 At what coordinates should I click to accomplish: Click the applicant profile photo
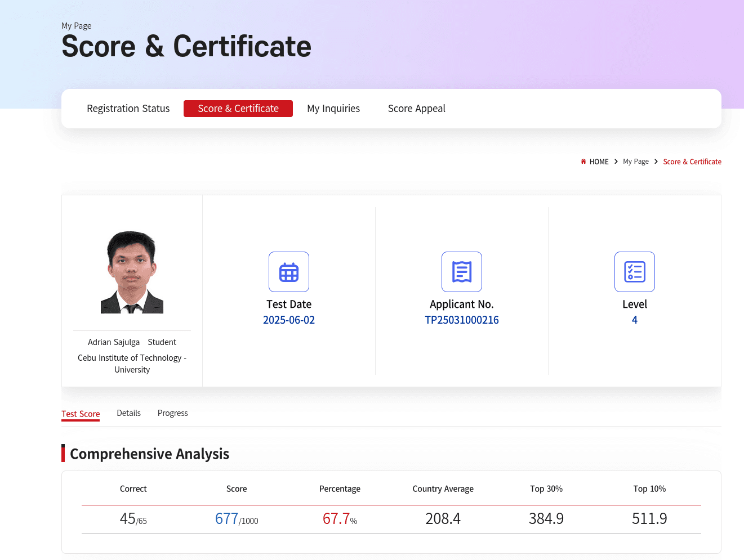(x=132, y=272)
